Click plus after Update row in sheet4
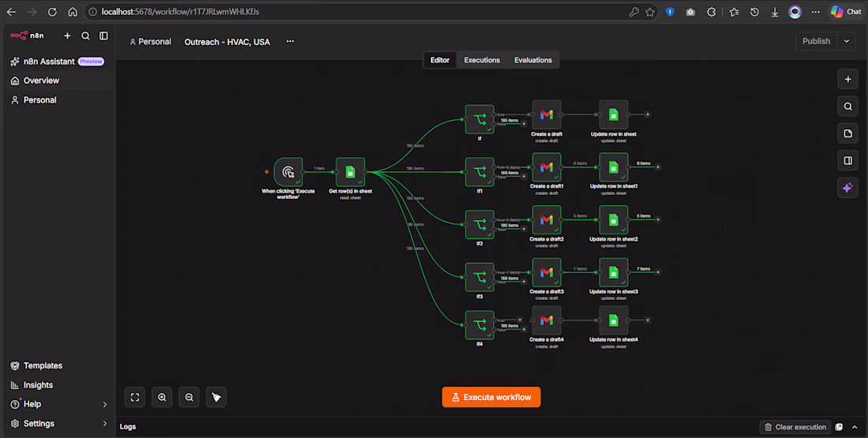Screen dimensions: 868x438 648,320
